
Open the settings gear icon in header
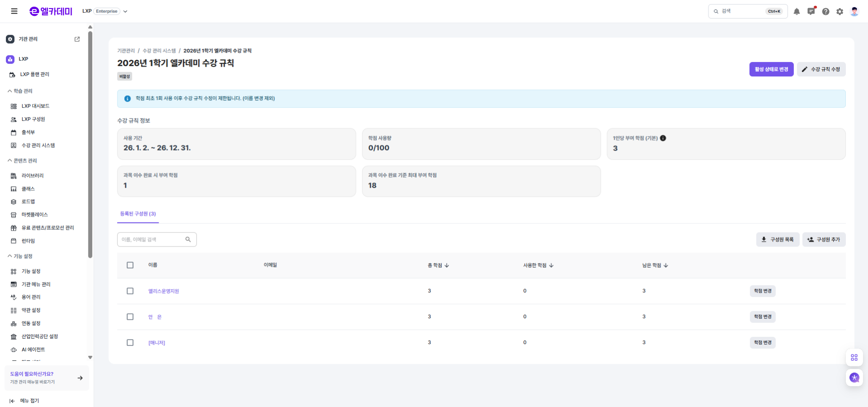click(840, 11)
